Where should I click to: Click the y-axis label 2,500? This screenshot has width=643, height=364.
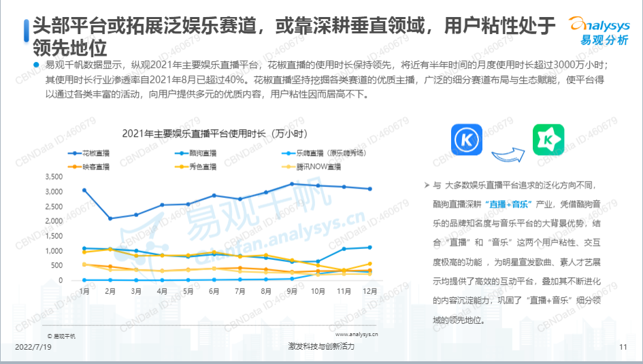(54, 207)
